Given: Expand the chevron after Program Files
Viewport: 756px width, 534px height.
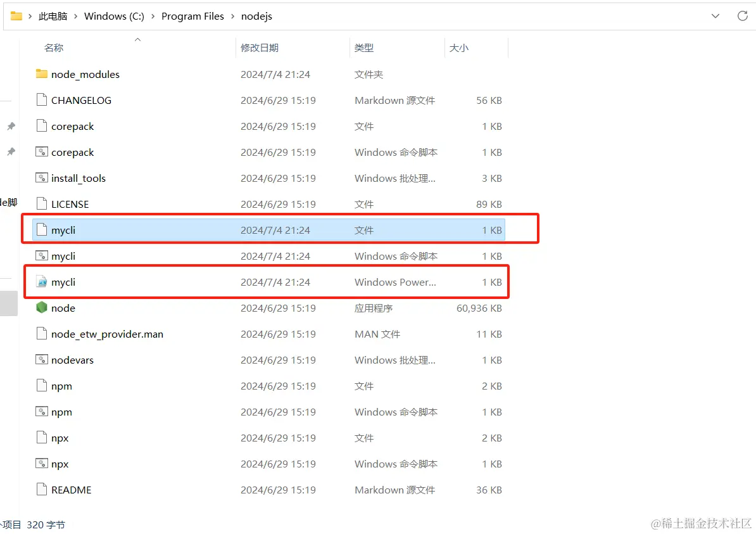Looking at the screenshot, I should 232,16.
